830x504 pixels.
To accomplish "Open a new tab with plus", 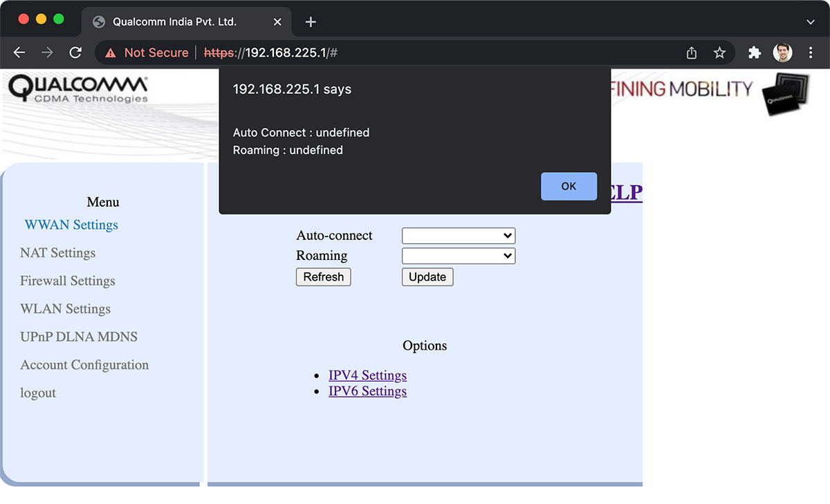I will click(x=311, y=22).
